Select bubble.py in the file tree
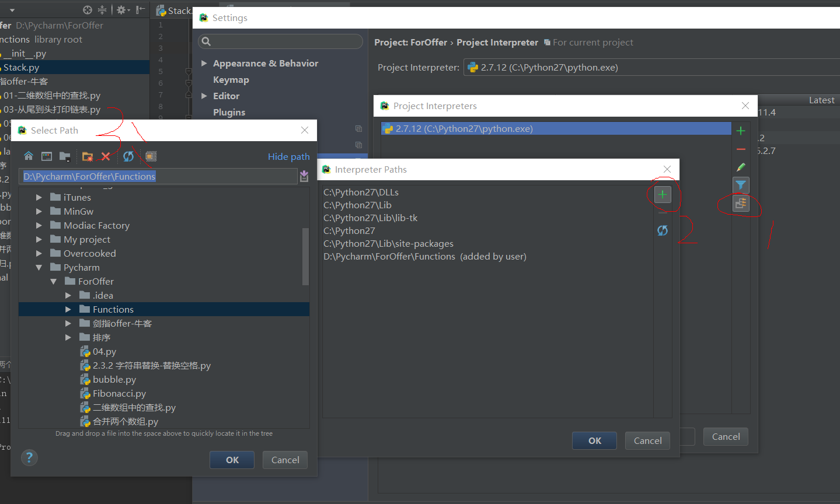Viewport: 840px width, 504px height. pos(114,379)
